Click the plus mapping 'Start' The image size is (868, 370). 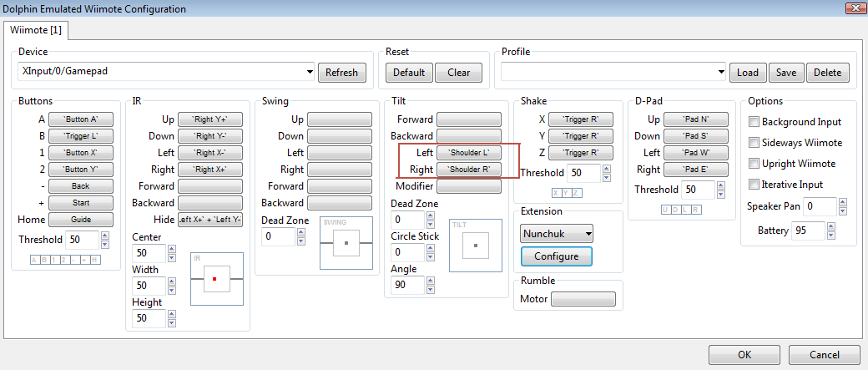81,203
